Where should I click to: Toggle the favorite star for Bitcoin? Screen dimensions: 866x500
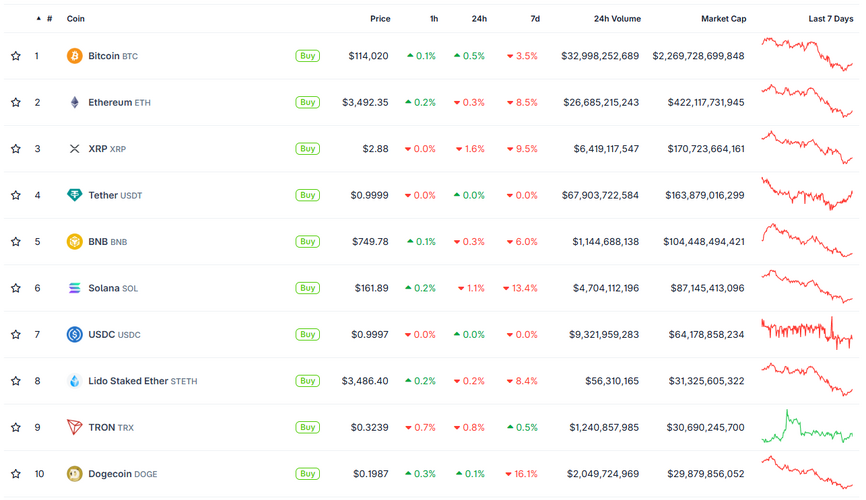(x=16, y=56)
